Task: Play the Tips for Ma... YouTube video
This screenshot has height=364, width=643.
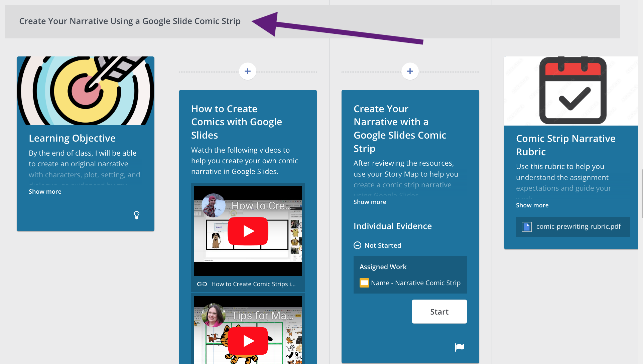Action: click(248, 341)
